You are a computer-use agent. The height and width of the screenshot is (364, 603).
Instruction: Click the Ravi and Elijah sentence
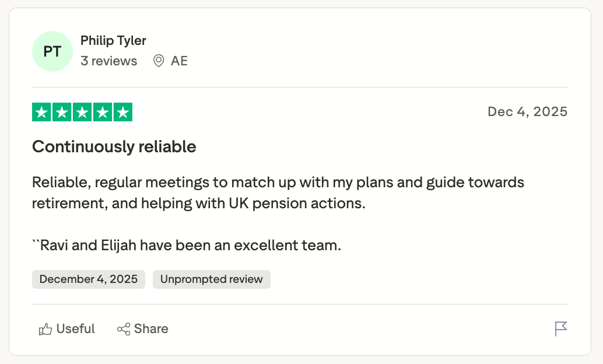pyautogui.click(x=187, y=246)
